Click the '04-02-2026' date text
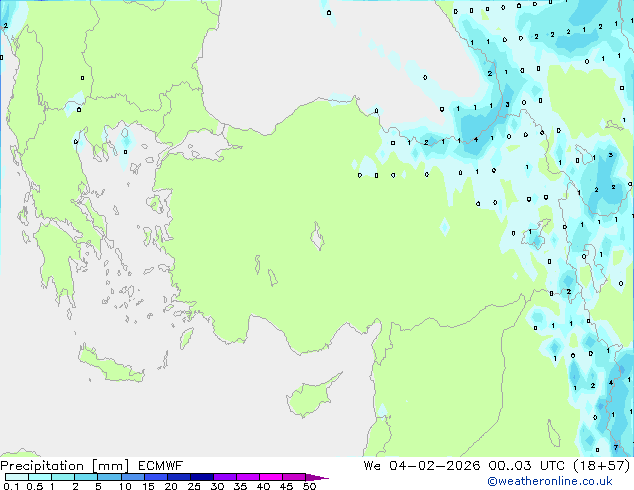The width and height of the screenshot is (634, 490). pyautogui.click(x=434, y=465)
